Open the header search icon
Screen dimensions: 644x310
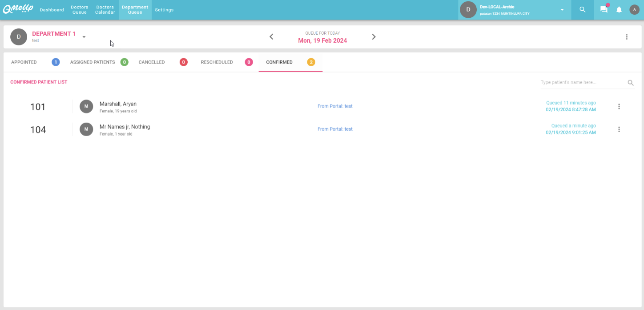pos(582,9)
